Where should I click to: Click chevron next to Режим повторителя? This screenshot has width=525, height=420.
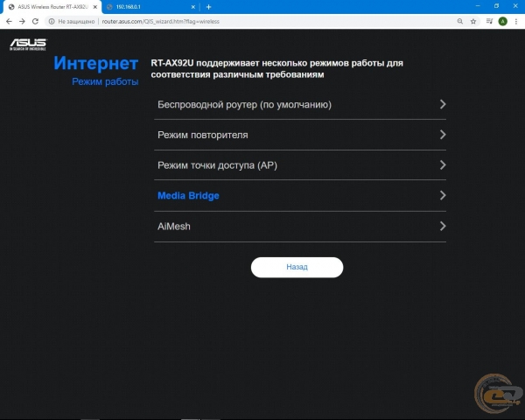point(443,135)
